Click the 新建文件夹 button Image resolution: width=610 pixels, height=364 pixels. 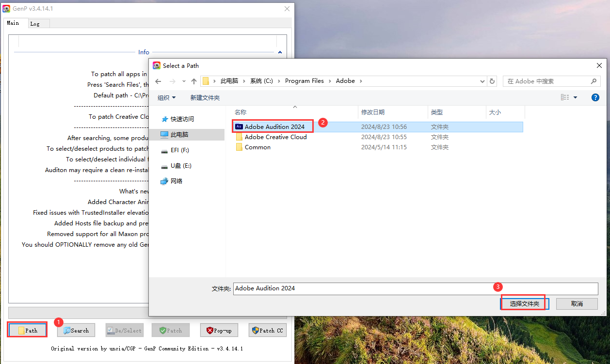[205, 98]
